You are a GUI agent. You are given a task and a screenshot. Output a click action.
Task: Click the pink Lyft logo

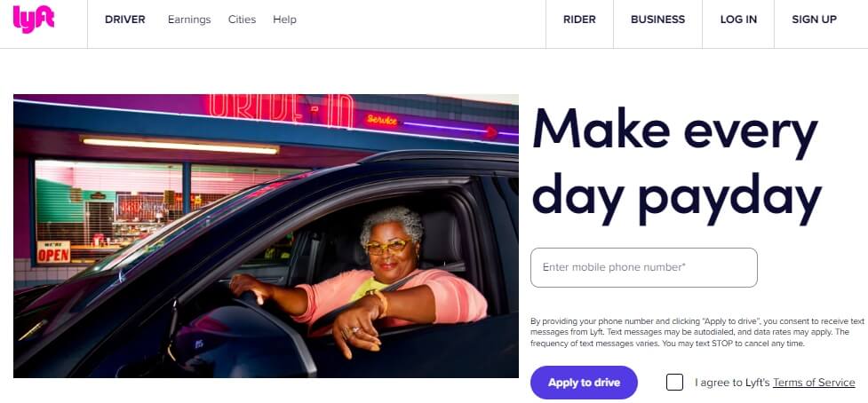34,20
